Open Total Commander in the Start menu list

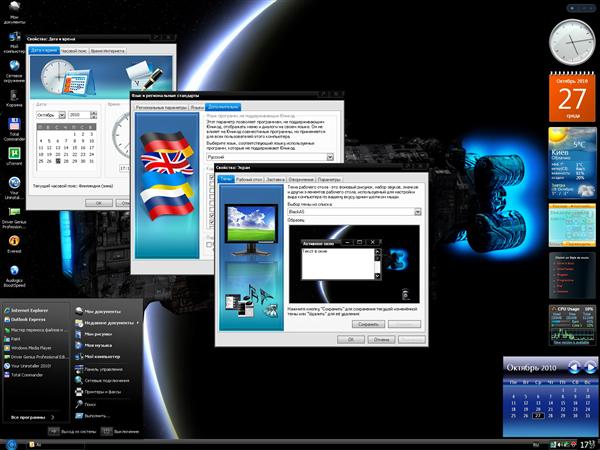coord(24,375)
